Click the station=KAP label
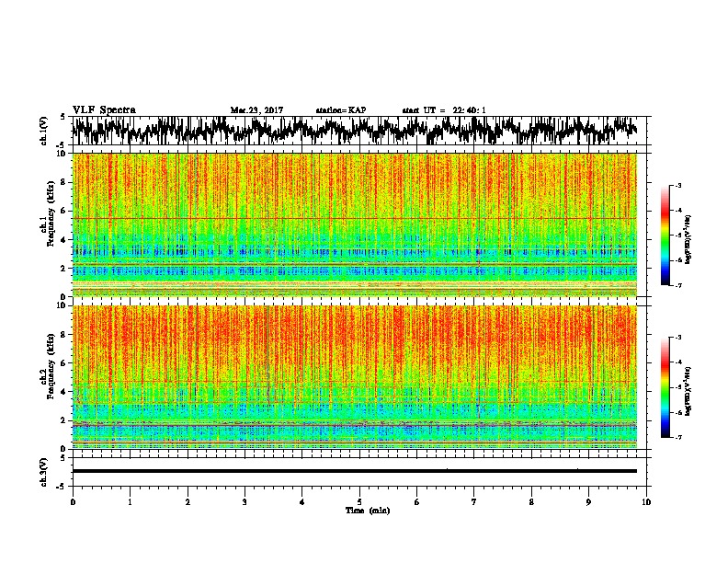 (x=341, y=110)
